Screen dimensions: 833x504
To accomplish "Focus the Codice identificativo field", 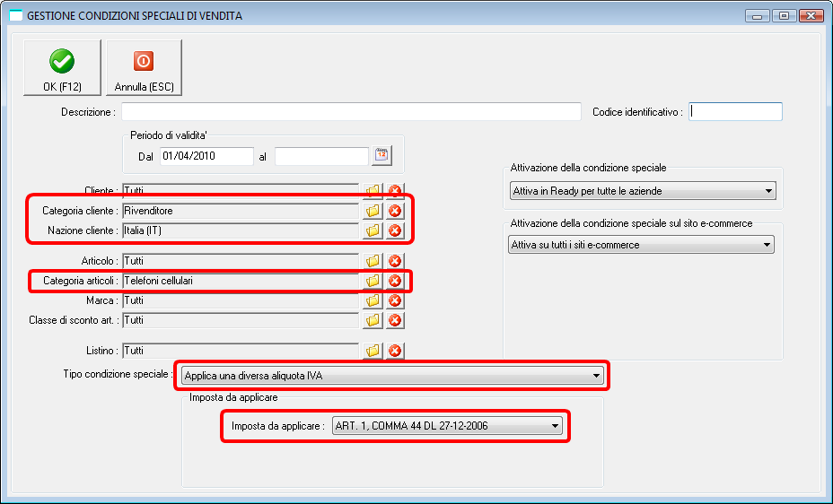I will click(x=735, y=112).
